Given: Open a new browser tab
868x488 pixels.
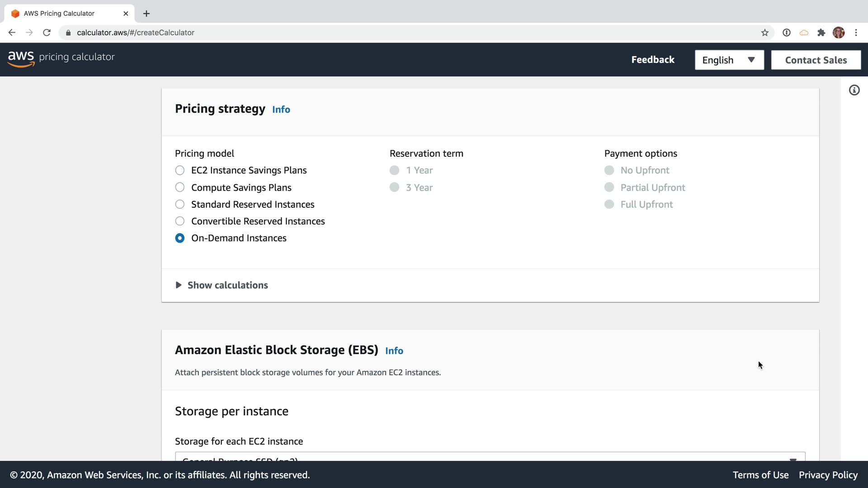Looking at the screenshot, I should tap(146, 14).
